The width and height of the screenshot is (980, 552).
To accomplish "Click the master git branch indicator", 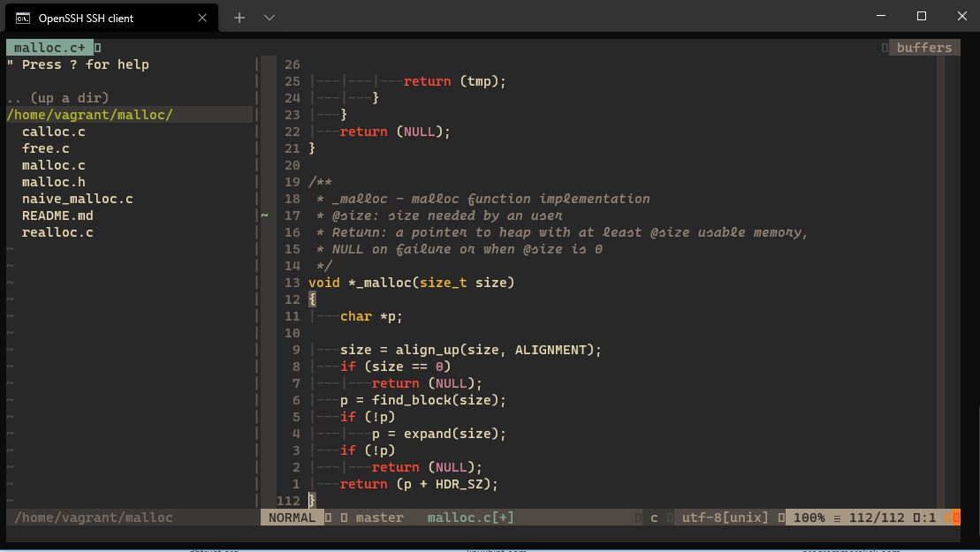I will 379,518.
